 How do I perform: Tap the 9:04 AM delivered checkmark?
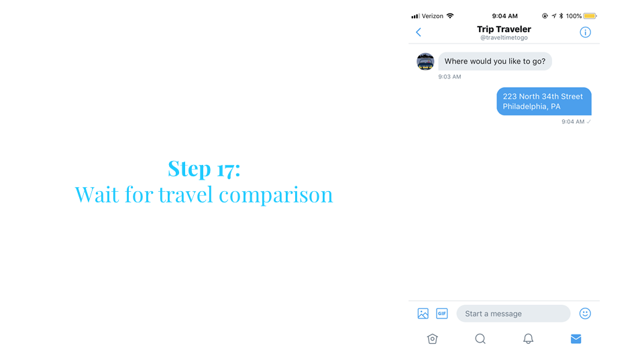coord(588,121)
